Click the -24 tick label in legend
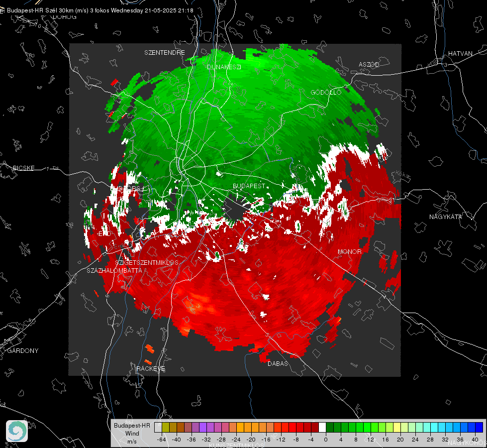487x448 pixels. (236, 440)
